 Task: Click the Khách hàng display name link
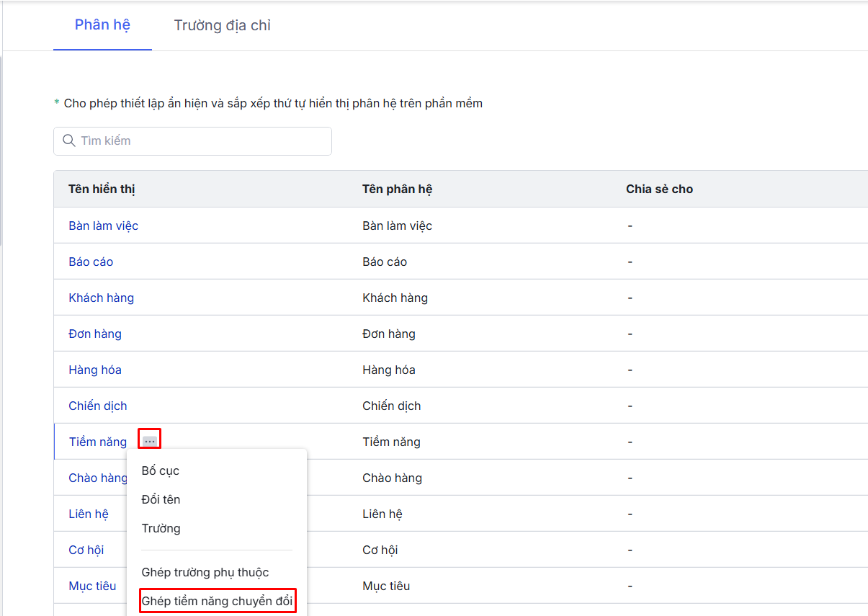[x=101, y=298]
